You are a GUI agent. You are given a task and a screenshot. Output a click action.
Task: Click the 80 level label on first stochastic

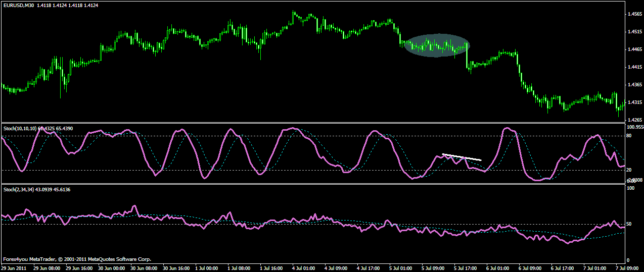(x=629, y=136)
